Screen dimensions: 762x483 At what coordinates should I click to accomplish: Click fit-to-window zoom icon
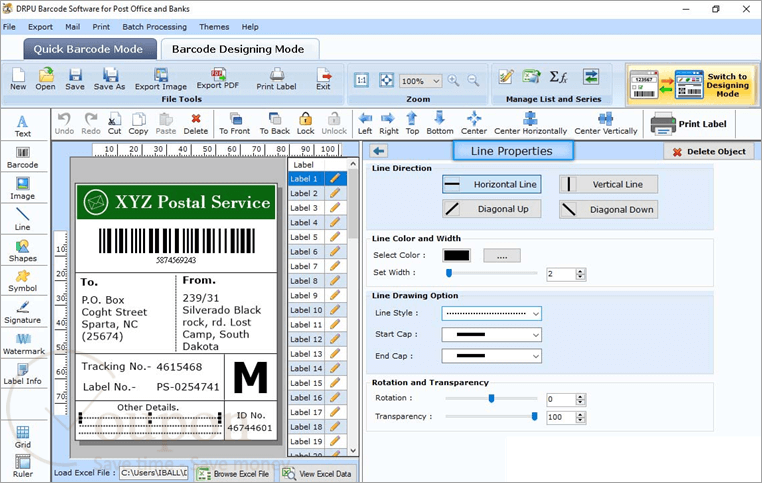[386, 80]
